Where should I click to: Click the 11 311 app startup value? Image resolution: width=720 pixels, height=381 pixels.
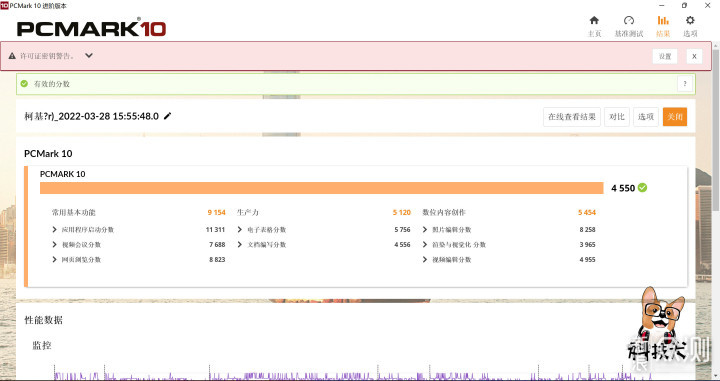215,229
